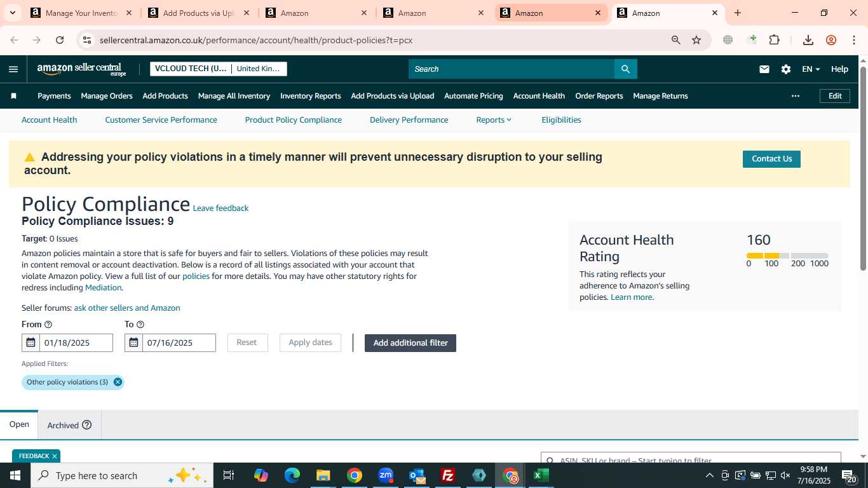Open FileZilla from the taskbar

[448, 475]
